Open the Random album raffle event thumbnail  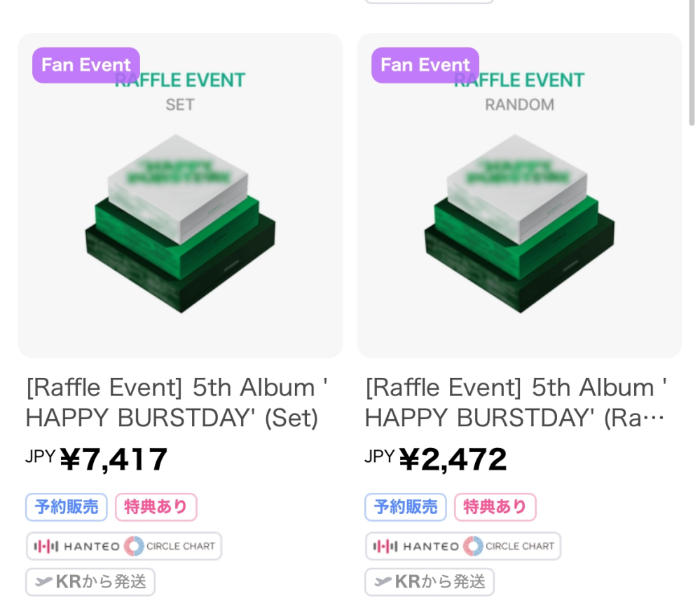[x=520, y=195]
